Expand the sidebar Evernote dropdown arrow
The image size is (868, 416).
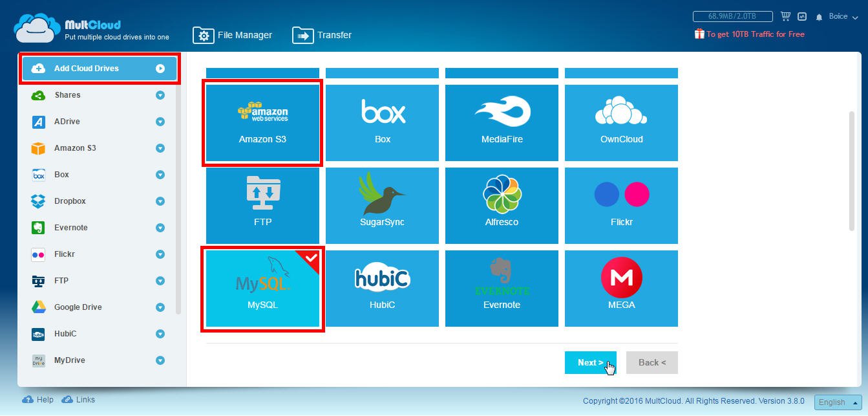click(160, 228)
